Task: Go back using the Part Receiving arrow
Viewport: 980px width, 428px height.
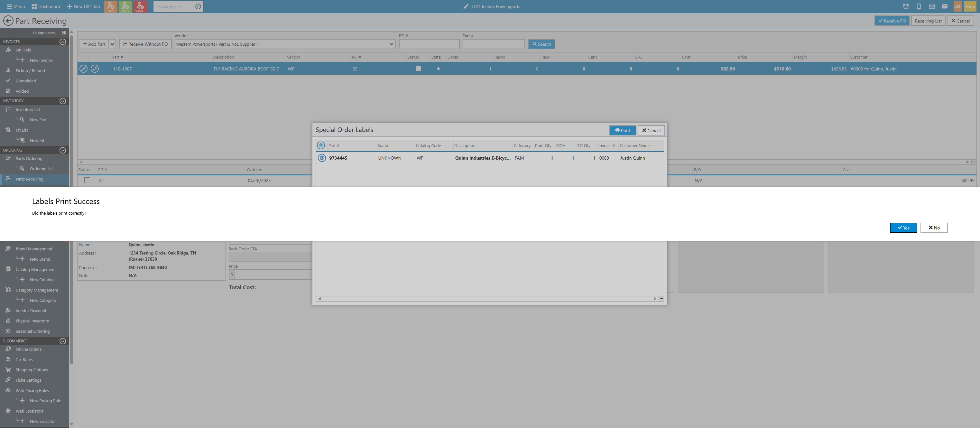Action: coord(8,21)
